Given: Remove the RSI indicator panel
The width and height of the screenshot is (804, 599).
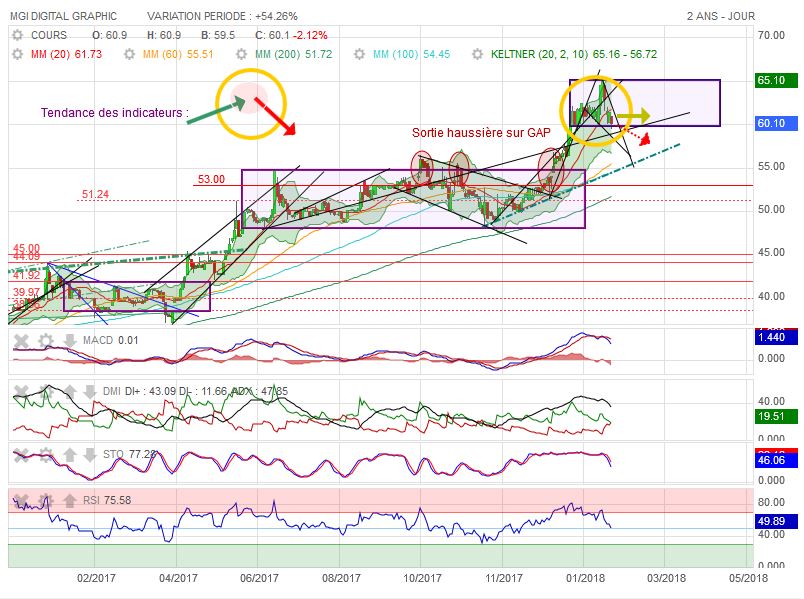Looking at the screenshot, I should (x=21, y=500).
